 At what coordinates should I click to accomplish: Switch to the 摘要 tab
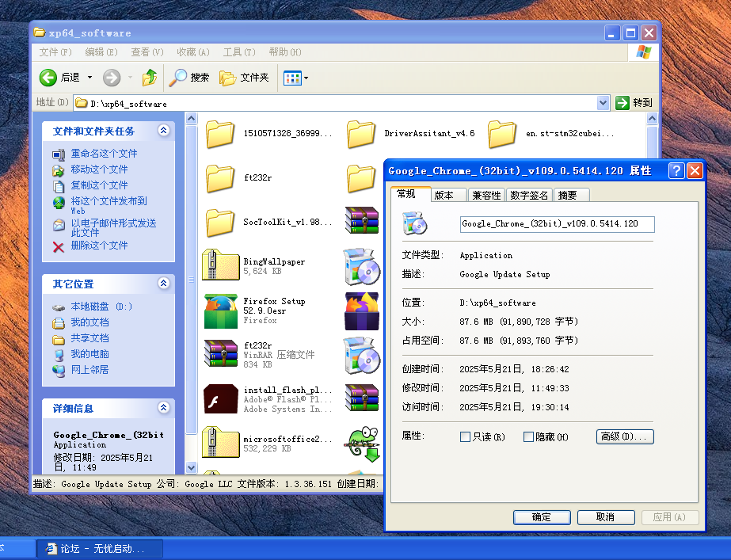tap(571, 195)
